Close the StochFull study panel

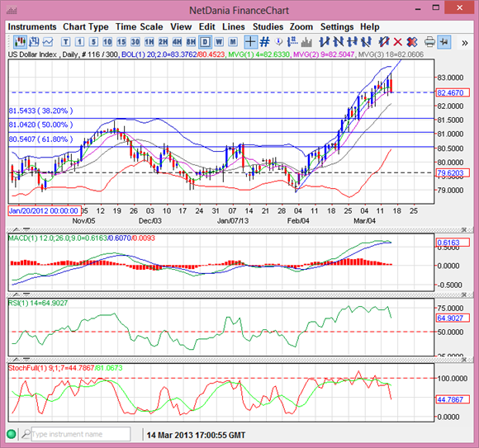point(464,360)
